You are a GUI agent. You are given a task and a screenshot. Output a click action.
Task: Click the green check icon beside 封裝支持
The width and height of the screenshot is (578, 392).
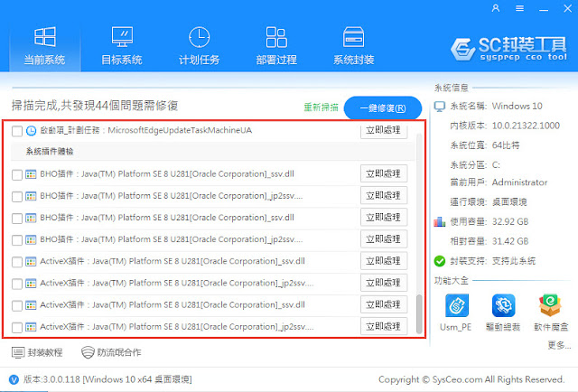pyautogui.click(x=440, y=261)
